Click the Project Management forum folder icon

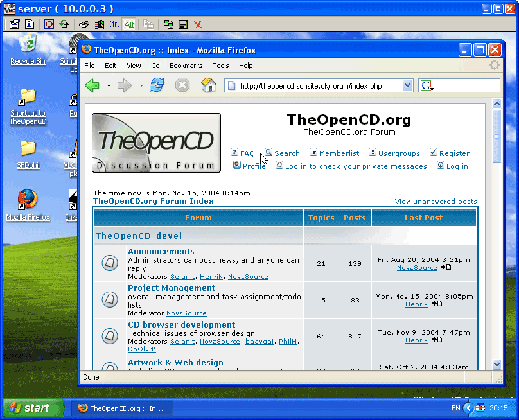point(110,299)
